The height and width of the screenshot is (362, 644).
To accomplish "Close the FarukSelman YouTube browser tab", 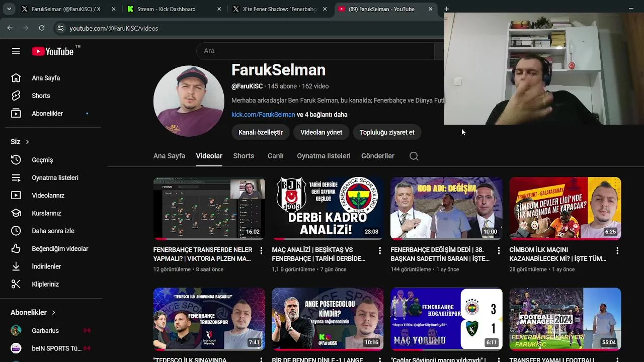I will click(430, 9).
